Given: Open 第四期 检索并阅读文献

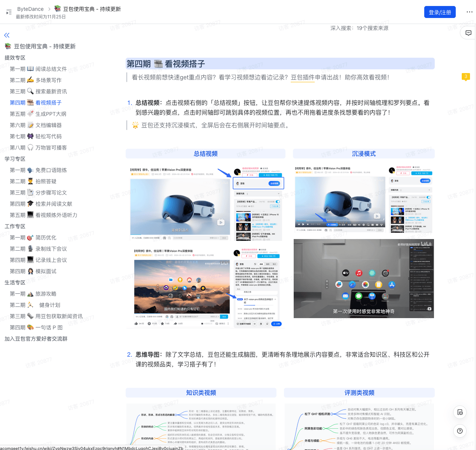Looking at the screenshot, I should point(41,204).
